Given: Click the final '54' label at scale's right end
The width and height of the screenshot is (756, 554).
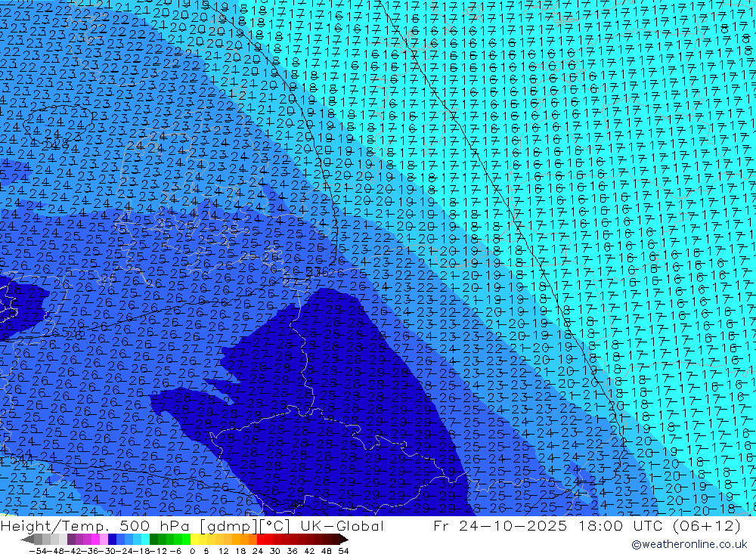Looking at the screenshot, I should pos(343,551).
